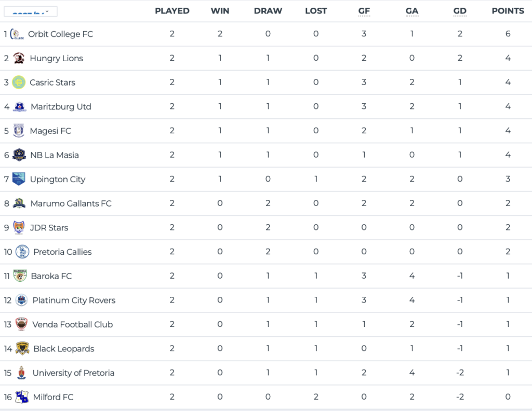Open the season selector dropdown

coord(31,11)
